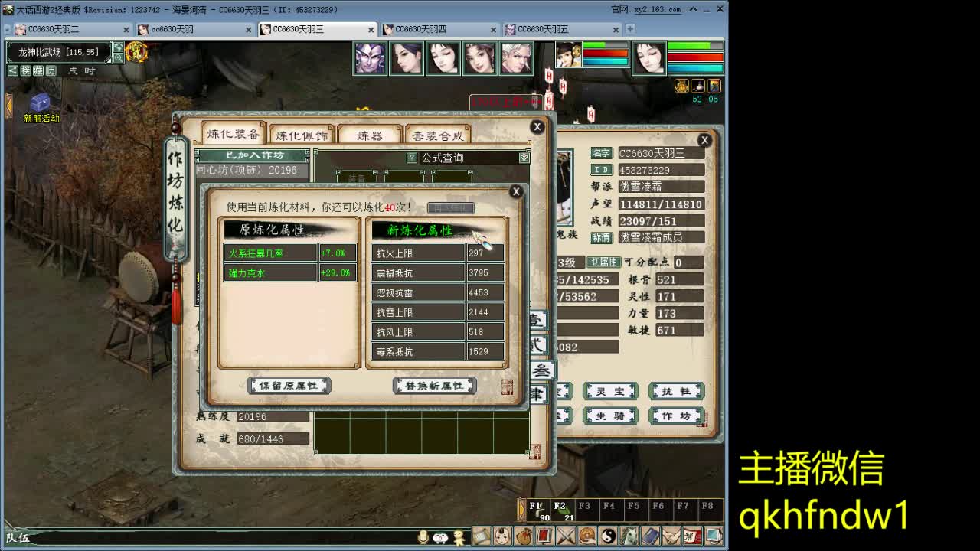
Task: Open the 作坊 workshop button
Action: [x=676, y=416]
